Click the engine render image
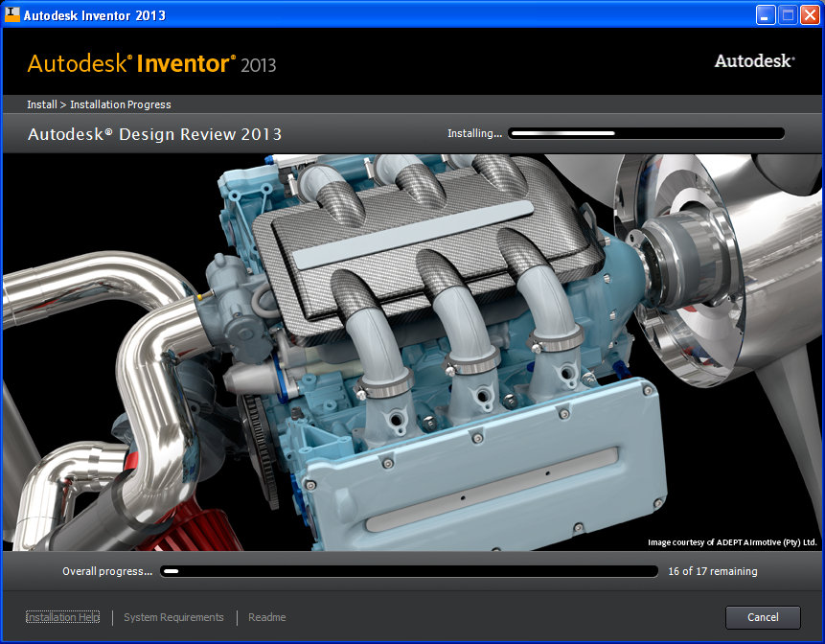Screen dimensions: 825x644 [412, 352]
